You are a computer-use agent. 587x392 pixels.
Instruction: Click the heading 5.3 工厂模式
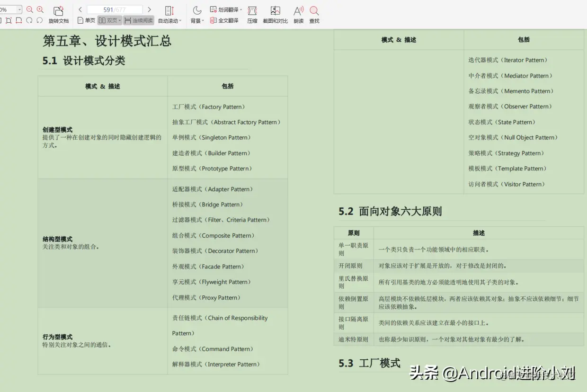[x=369, y=363]
